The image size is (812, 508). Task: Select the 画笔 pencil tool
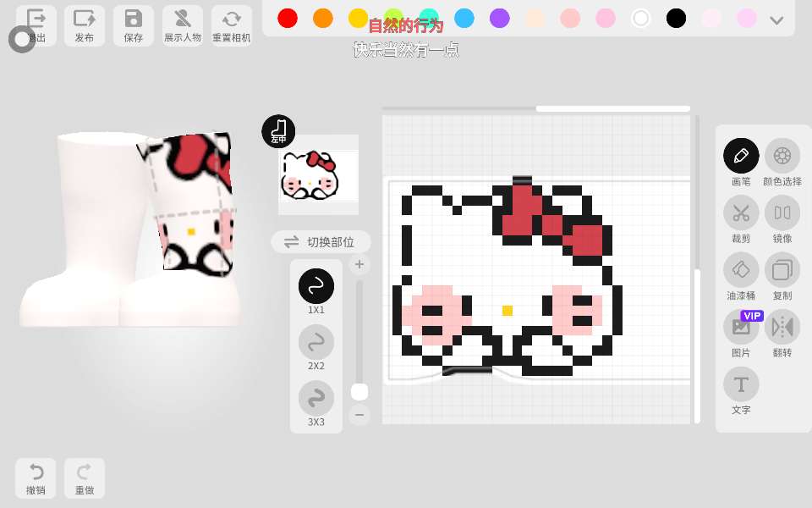click(x=741, y=156)
